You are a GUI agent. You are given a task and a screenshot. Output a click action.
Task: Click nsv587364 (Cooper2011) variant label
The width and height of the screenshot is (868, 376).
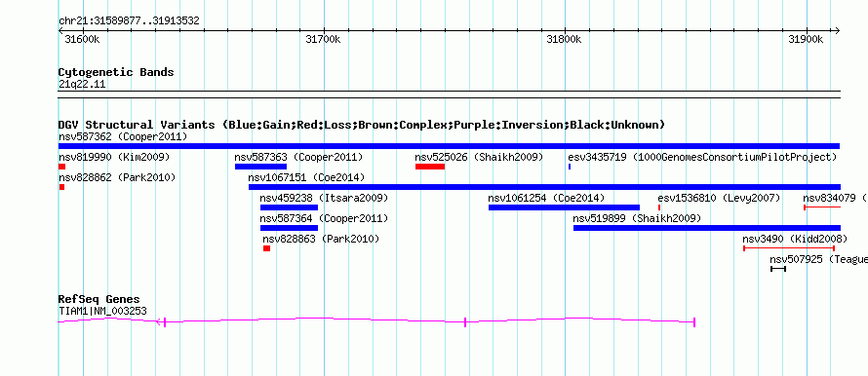pyautogui.click(x=325, y=218)
